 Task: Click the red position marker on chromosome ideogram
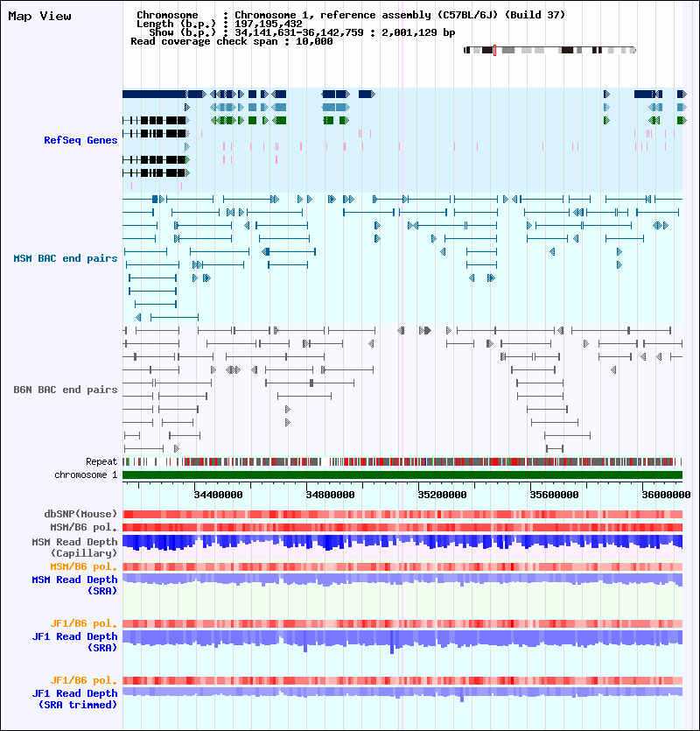coord(494,50)
